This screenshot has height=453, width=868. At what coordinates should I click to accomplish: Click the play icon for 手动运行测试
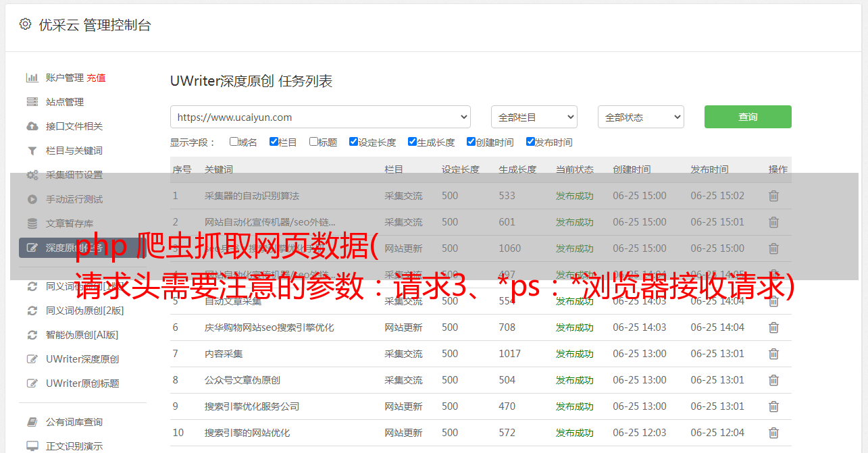coord(32,199)
